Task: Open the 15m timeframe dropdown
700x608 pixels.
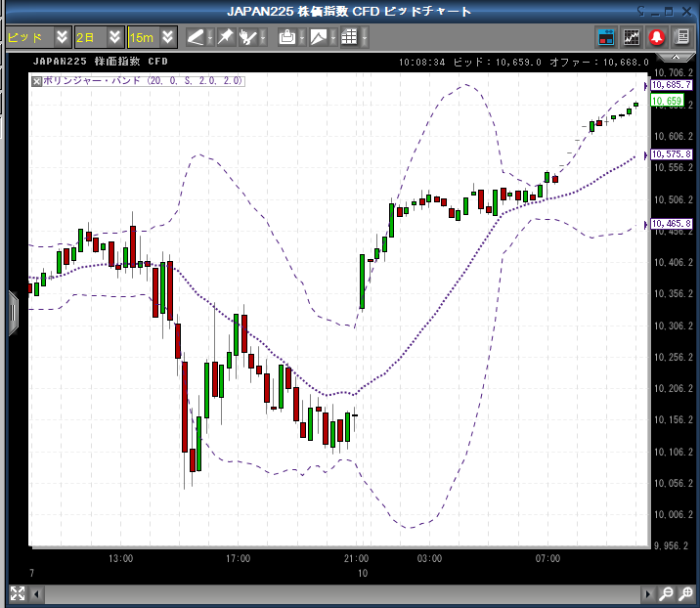Action: coord(168,37)
